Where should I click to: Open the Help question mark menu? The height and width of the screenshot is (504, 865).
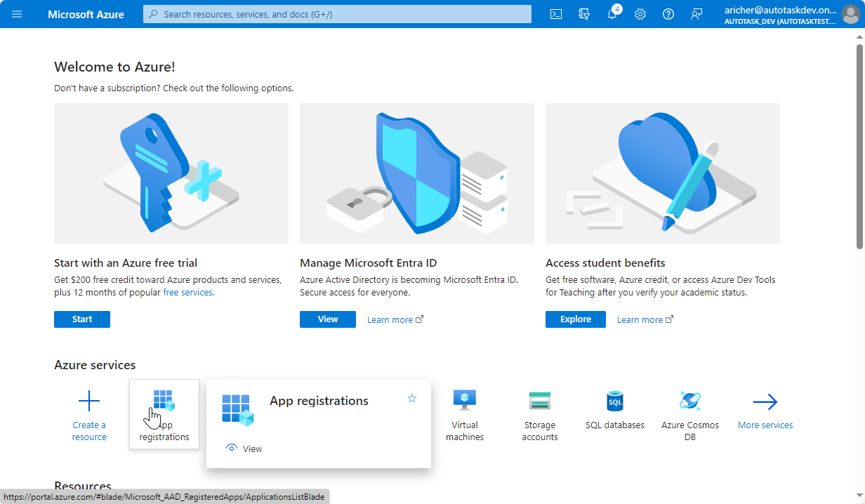668,14
